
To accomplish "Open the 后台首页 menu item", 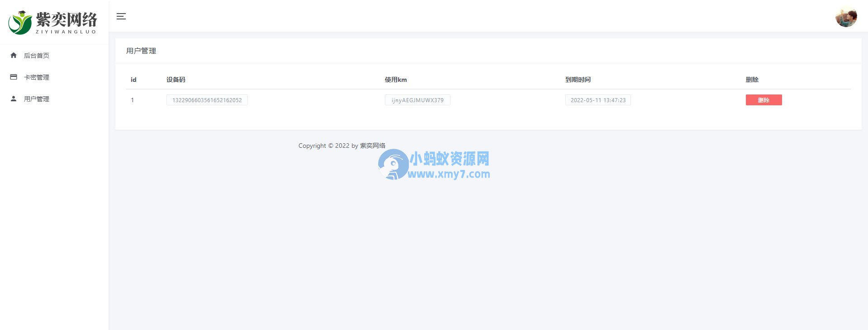I will [54, 56].
